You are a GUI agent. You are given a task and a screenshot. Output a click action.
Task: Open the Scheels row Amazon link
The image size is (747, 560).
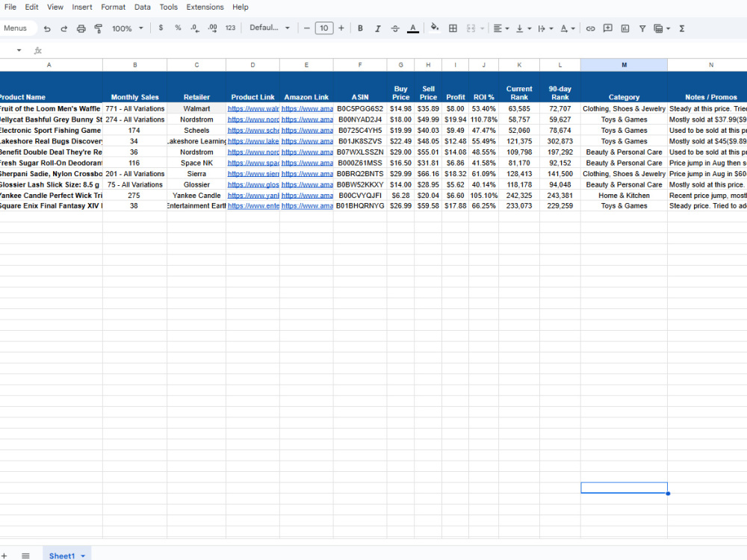click(x=307, y=131)
